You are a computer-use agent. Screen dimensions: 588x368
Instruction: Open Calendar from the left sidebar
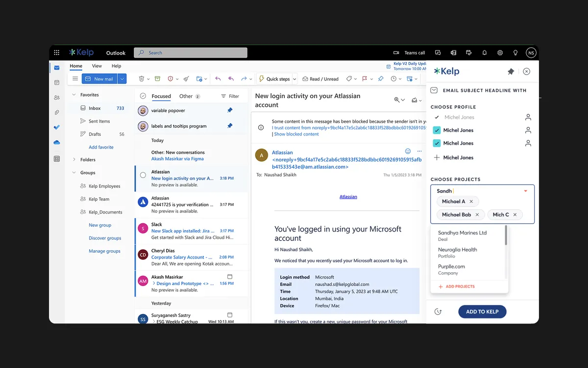[x=57, y=82]
